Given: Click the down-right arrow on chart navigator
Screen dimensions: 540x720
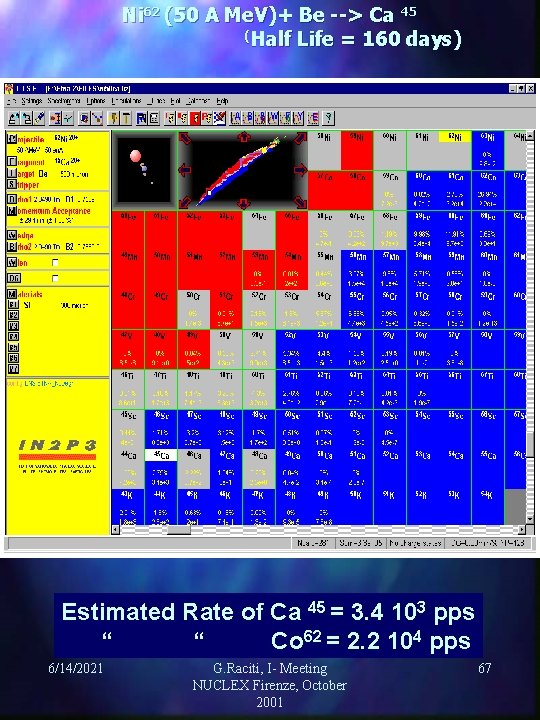Looking at the screenshot, I should pos(300,202).
